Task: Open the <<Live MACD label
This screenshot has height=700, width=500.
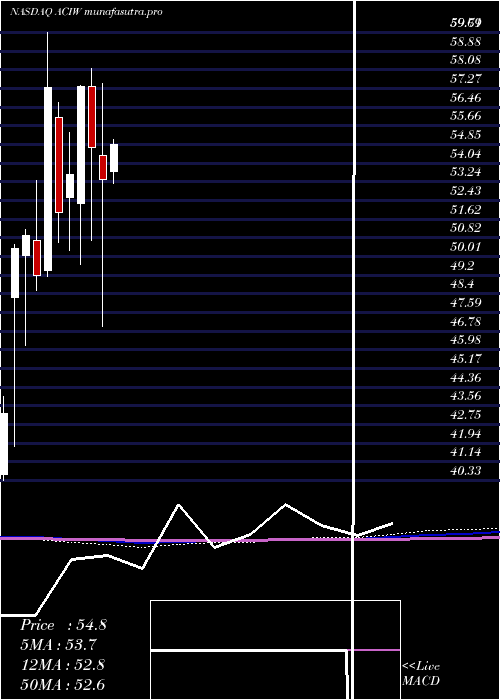Action: coord(421,673)
